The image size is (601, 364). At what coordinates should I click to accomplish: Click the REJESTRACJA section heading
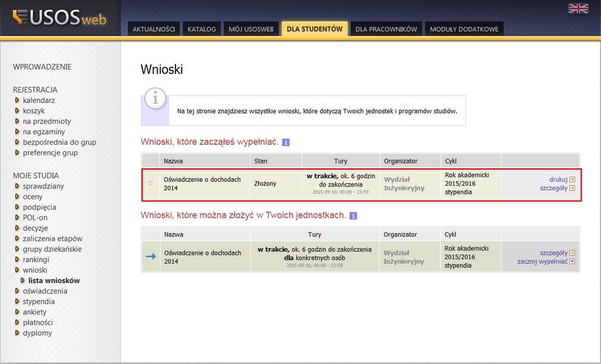(x=35, y=90)
